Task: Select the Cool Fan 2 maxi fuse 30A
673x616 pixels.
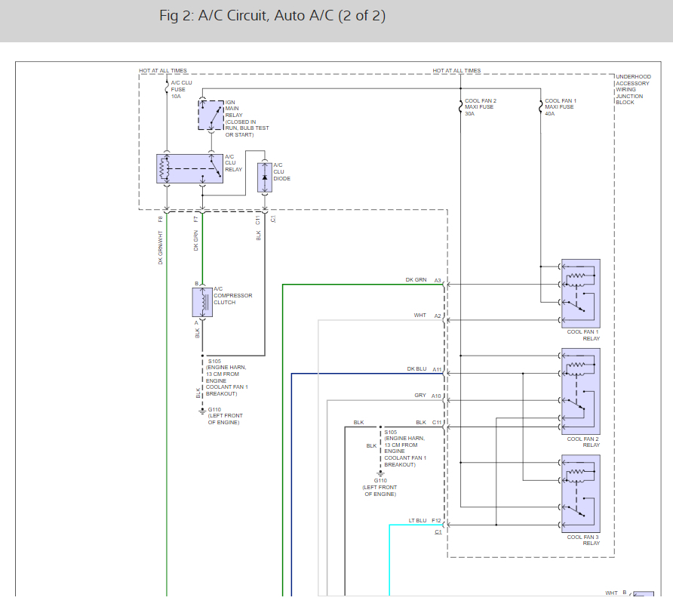Action: pyautogui.click(x=460, y=107)
